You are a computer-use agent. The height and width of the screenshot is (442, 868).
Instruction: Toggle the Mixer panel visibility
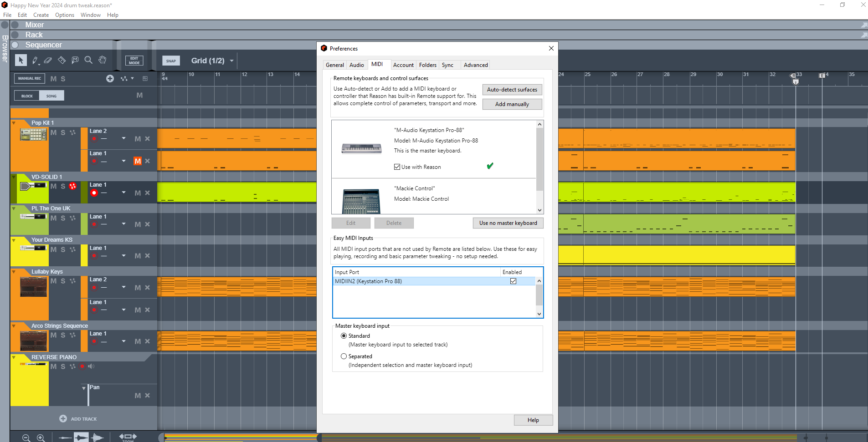coord(15,25)
